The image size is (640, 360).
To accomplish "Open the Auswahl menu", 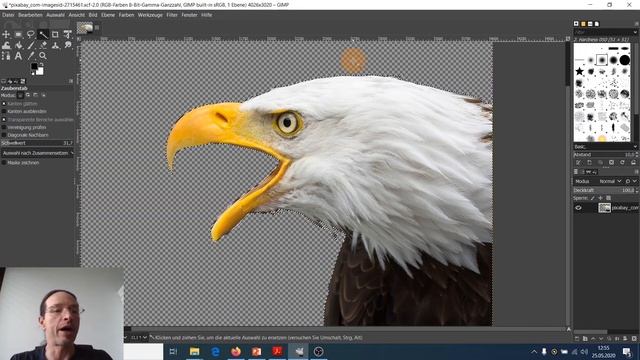I will pyautogui.click(x=56, y=15).
